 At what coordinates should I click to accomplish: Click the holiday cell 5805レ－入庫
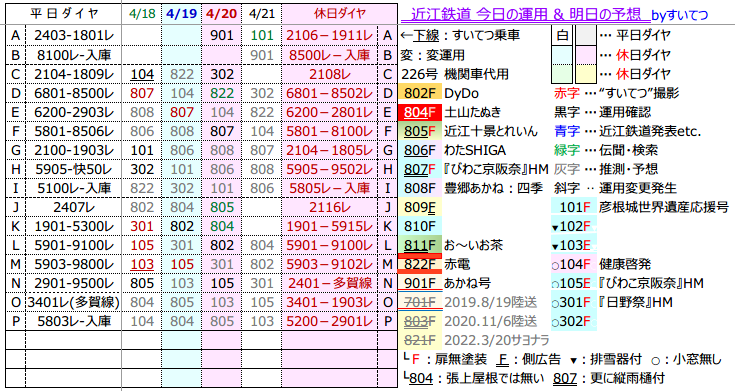pos(330,188)
